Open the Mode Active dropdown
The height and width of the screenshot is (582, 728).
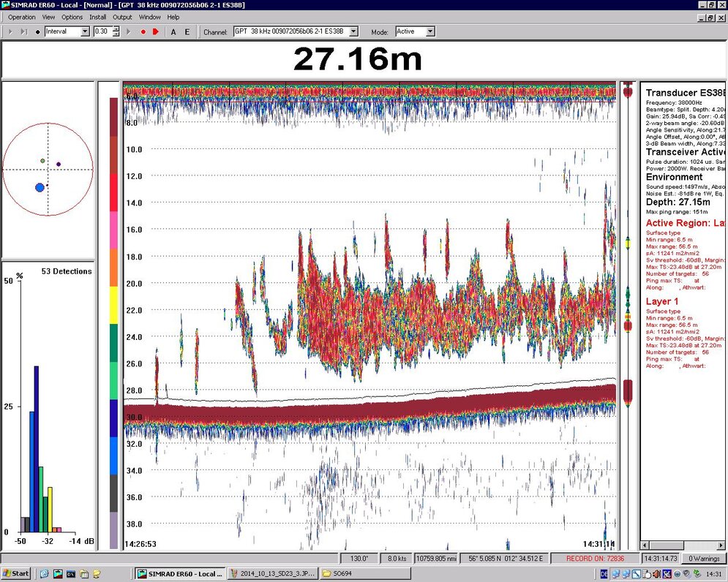pyautogui.click(x=429, y=31)
